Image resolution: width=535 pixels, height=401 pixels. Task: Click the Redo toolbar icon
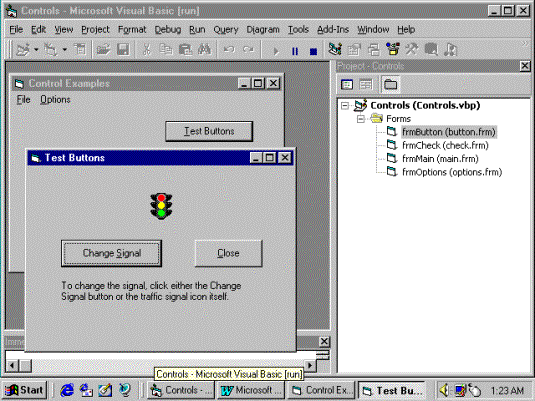tap(248, 50)
